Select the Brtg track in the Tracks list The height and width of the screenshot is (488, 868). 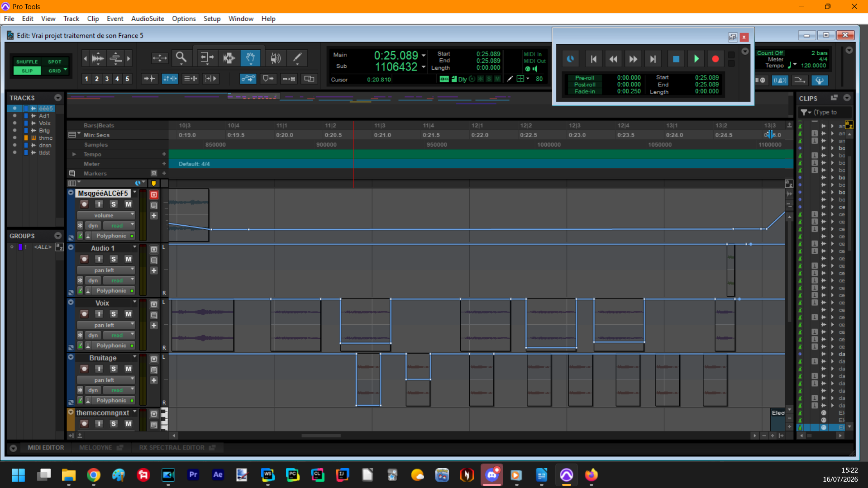[x=44, y=131]
